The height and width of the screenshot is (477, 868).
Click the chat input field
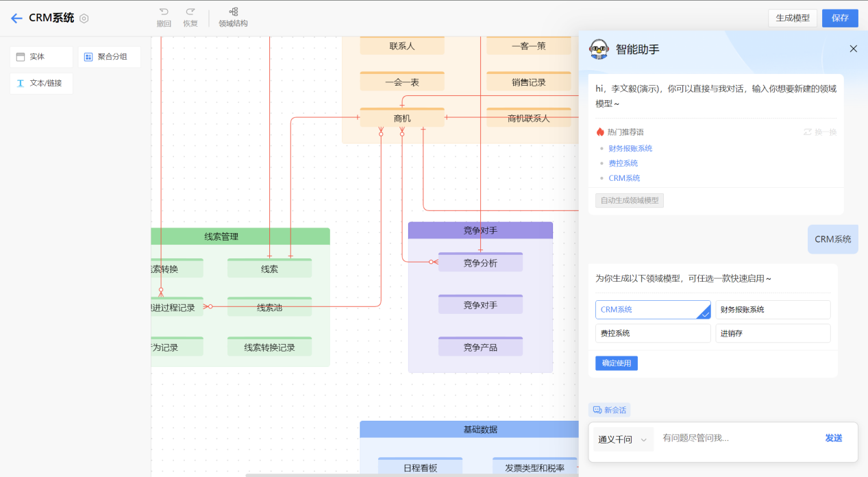[x=733, y=439]
